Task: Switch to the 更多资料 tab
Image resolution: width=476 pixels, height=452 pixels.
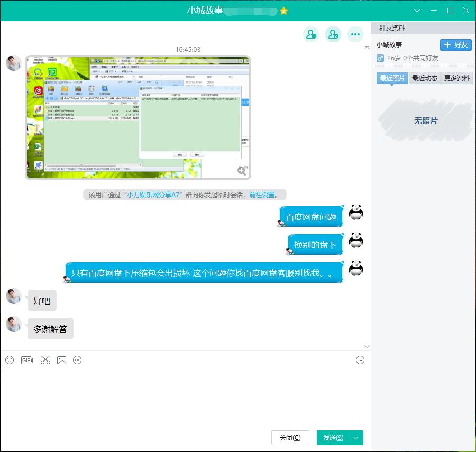Action: click(x=456, y=78)
